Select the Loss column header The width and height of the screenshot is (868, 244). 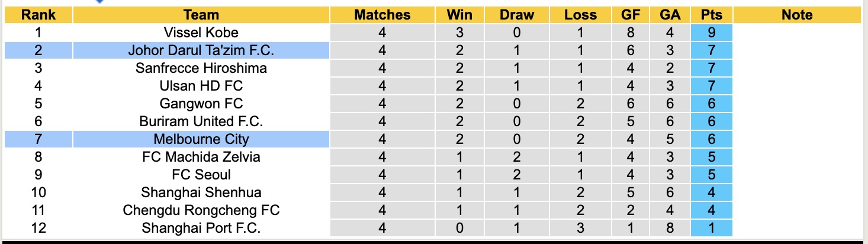tap(580, 15)
